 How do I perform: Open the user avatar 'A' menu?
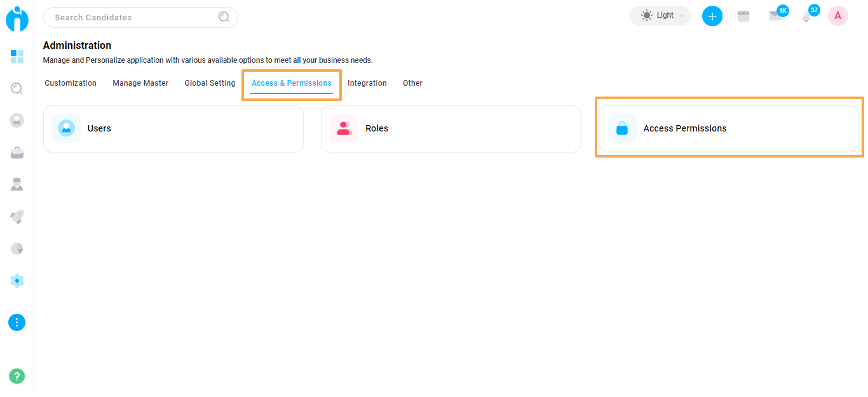[837, 16]
